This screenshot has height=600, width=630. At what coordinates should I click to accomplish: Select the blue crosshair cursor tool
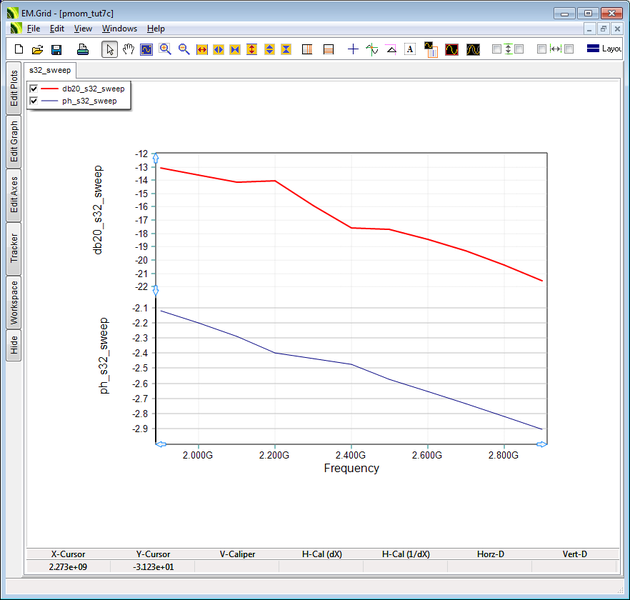point(353,49)
